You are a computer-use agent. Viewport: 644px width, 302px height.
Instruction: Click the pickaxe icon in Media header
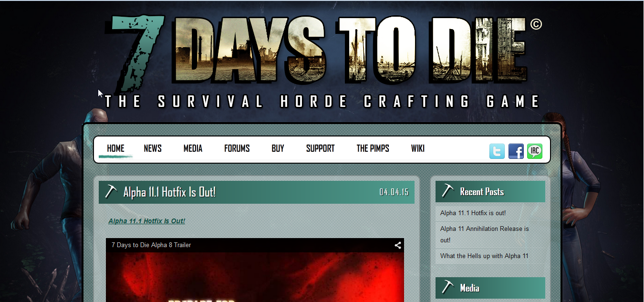click(447, 287)
